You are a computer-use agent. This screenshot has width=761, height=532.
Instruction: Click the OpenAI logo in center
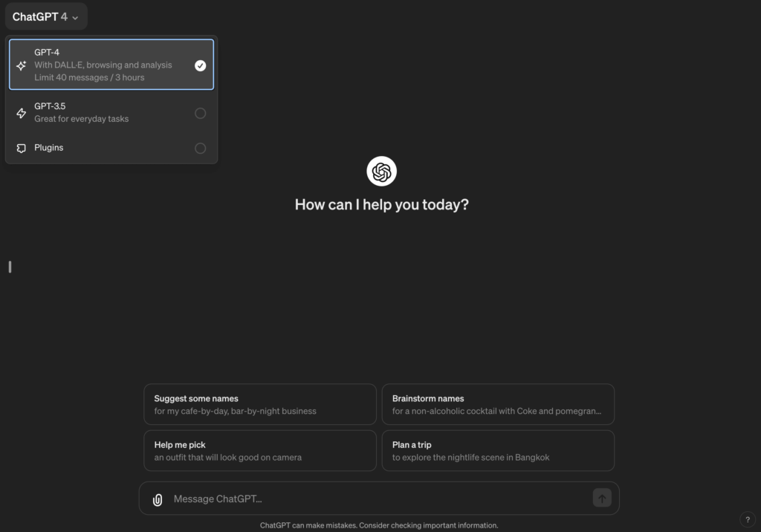381,172
